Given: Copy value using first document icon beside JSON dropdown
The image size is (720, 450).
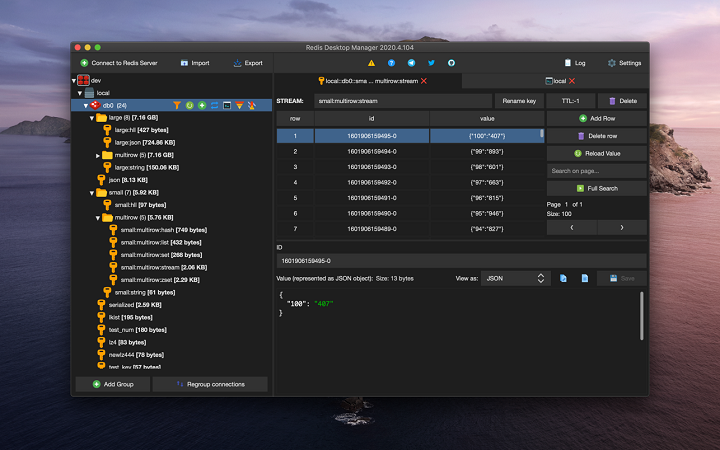Looking at the screenshot, I should pyautogui.click(x=563, y=278).
